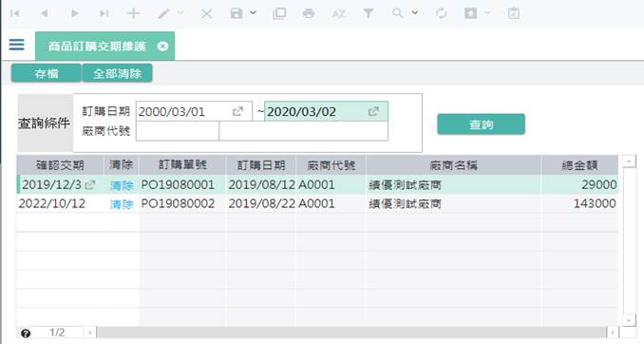644x344 pixels.
Task: Click the 全部清除 button
Action: [118, 73]
